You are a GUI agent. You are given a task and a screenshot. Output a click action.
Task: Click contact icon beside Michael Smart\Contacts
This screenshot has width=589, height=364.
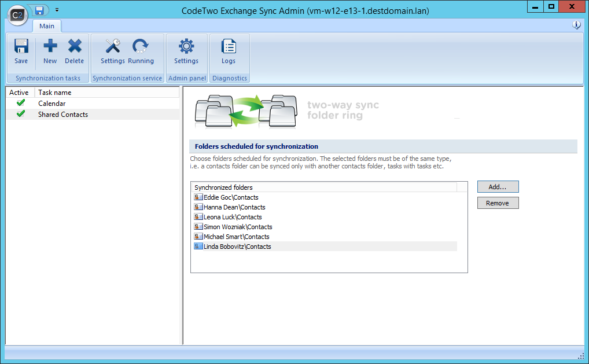click(x=198, y=236)
